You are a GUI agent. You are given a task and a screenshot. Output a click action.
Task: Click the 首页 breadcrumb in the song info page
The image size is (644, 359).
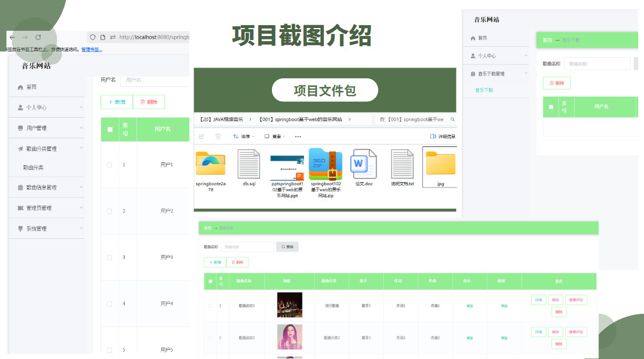tap(207, 228)
